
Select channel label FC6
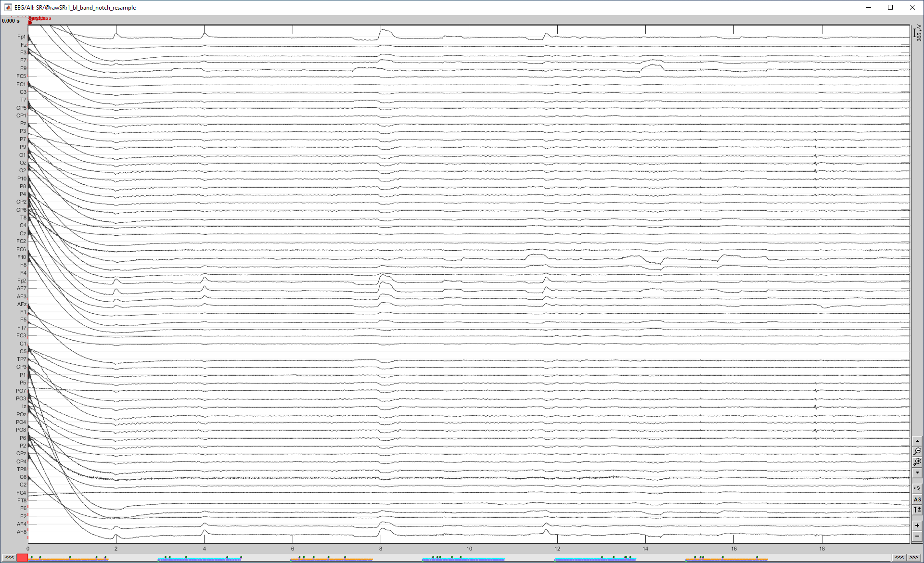click(x=21, y=249)
